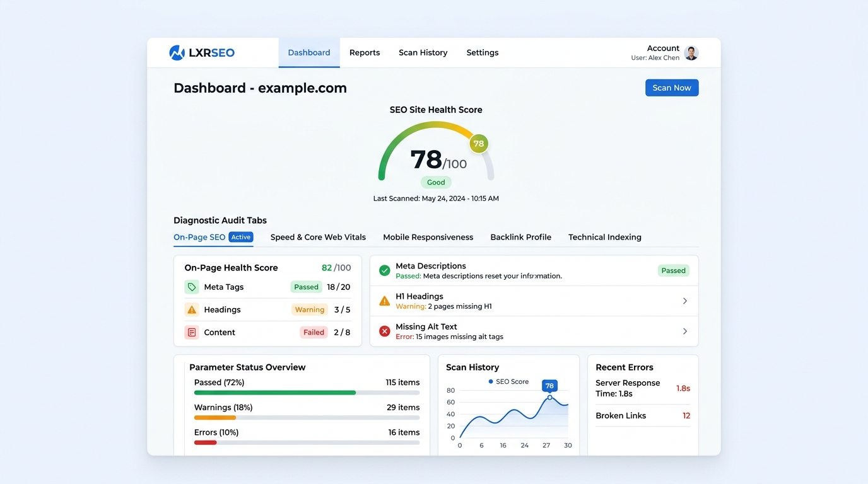Click the Broken Links count 12

click(686, 416)
